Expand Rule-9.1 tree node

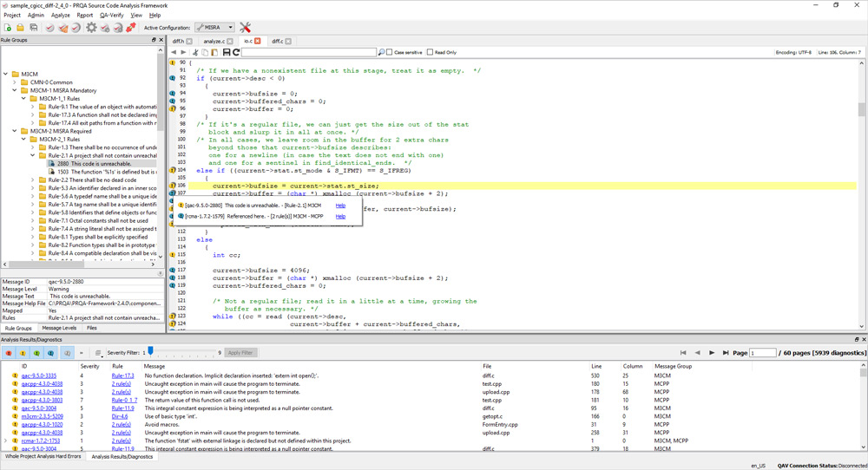click(x=33, y=107)
